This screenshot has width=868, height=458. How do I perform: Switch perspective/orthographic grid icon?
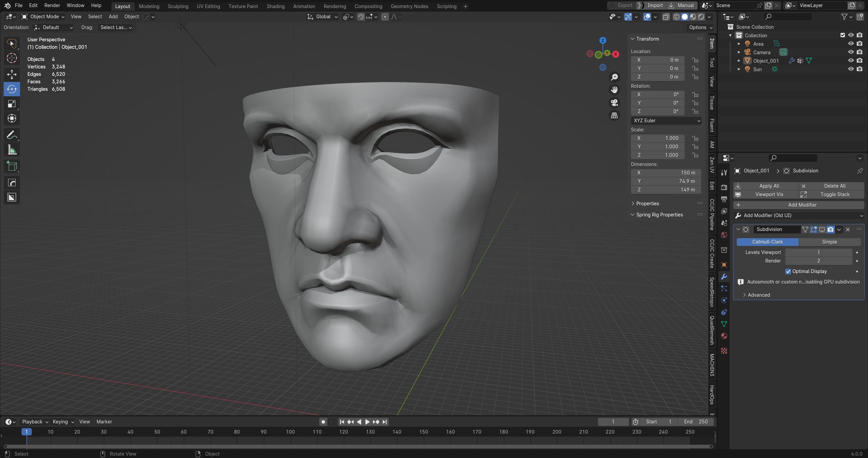(x=614, y=116)
